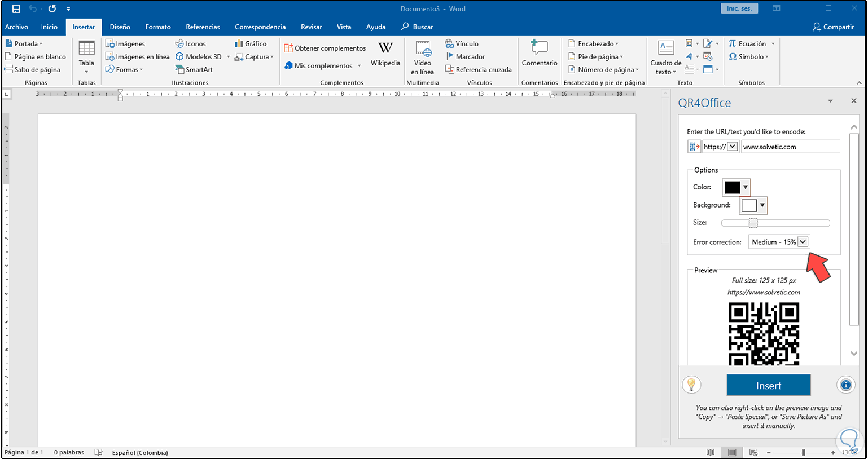Click the blue info icon
This screenshot has width=868, height=459.
[845, 385]
